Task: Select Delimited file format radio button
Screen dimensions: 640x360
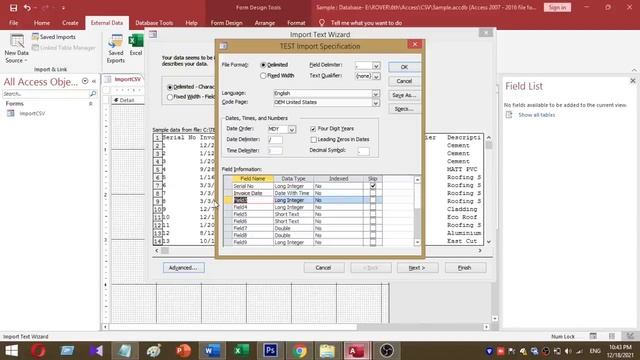Action: pos(263,65)
